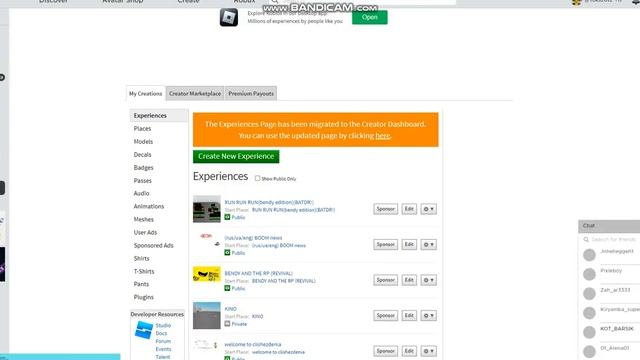Sponsor the KINO experience
The image size is (640, 360).
[385, 316]
